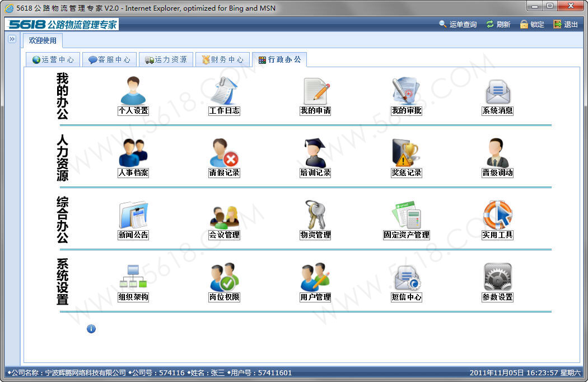Open 参数设置 gear icon

pos(497,277)
